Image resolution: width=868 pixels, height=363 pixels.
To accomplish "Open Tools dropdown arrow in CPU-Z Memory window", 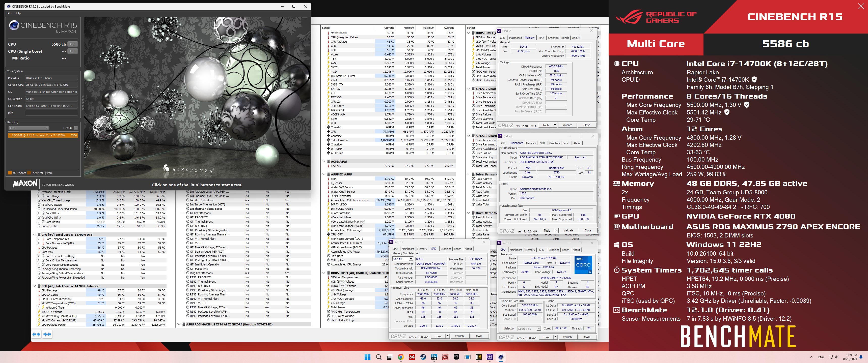I will (555, 125).
